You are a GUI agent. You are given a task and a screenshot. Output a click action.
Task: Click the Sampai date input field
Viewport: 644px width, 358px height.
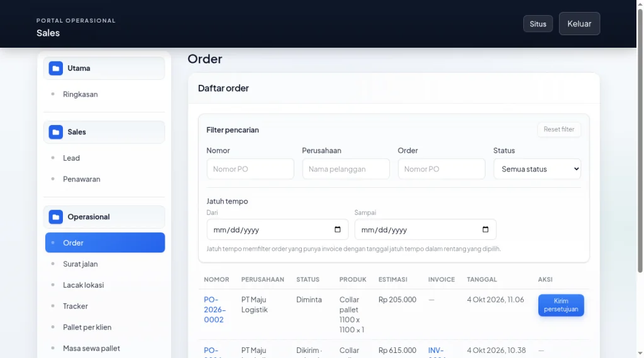coord(426,230)
